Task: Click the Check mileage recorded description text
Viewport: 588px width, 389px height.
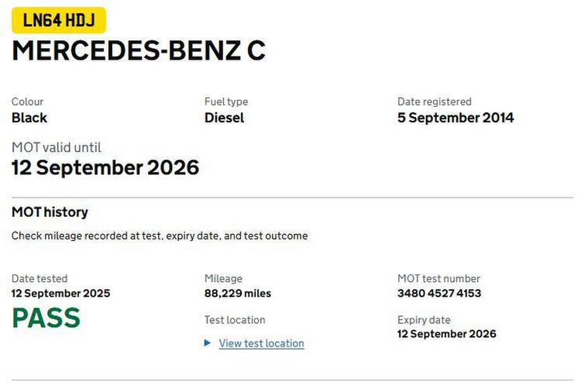Action: (x=160, y=236)
